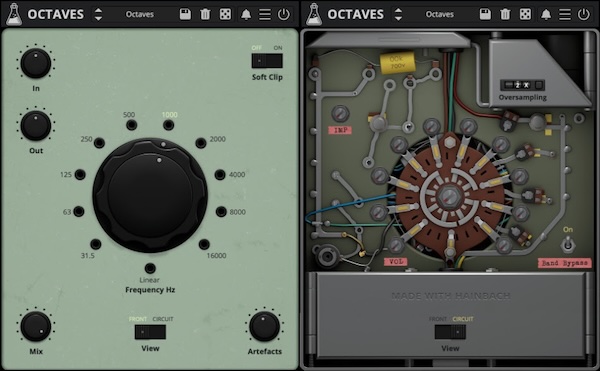Click the VOL pink label

[x=396, y=262]
